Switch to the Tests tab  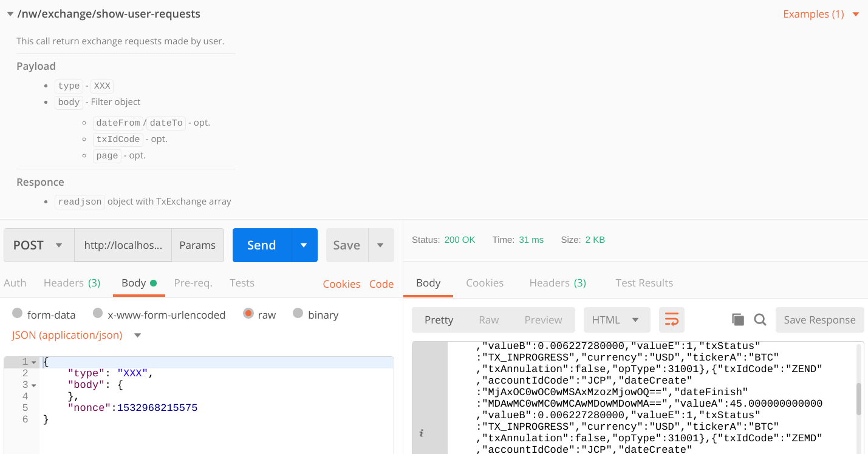242,282
